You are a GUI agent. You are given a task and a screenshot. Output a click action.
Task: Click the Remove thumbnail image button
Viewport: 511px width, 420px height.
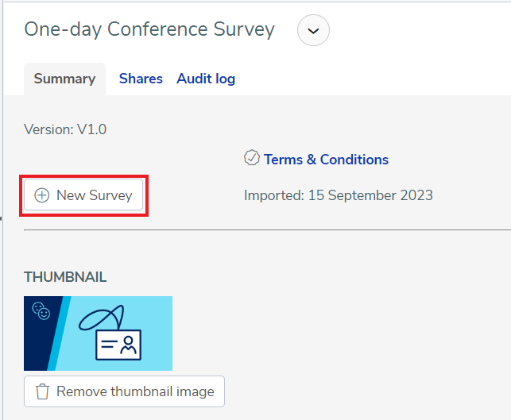tap(124, 391)
